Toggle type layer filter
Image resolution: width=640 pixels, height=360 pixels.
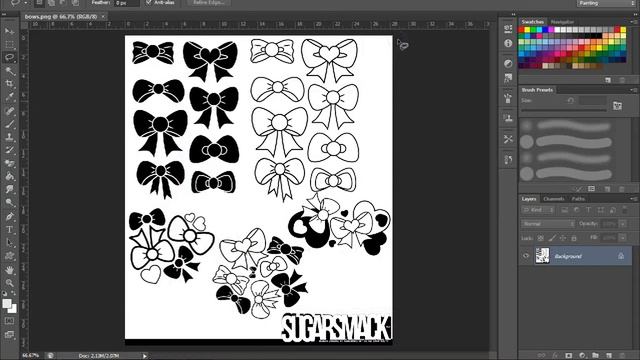pos(588,210)
